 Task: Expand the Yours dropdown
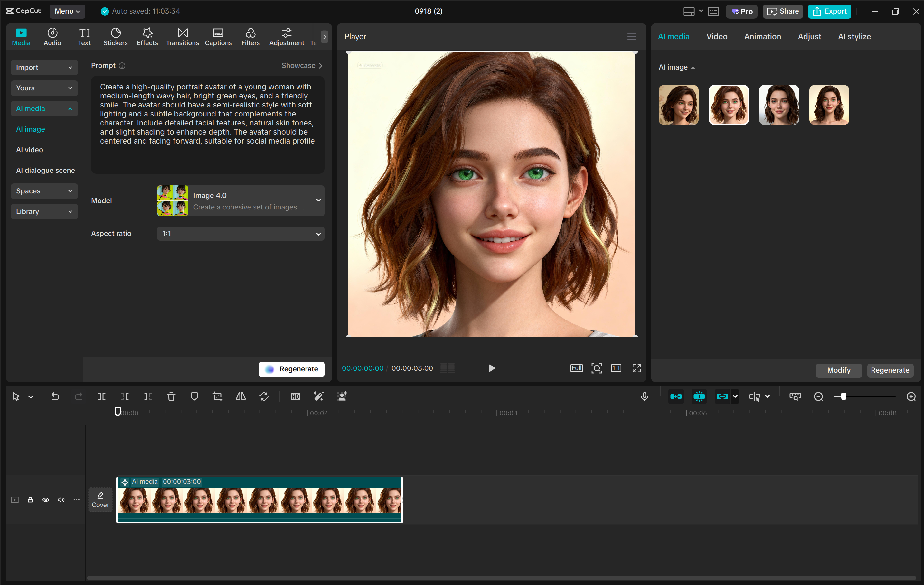(x=44, y=88)
